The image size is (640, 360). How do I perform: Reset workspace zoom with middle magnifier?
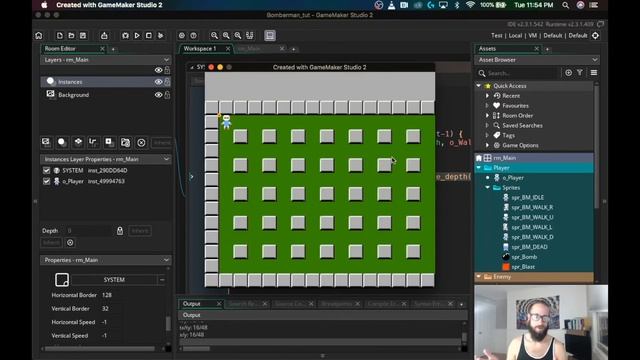pyautogui.click(x=226, y=36)
